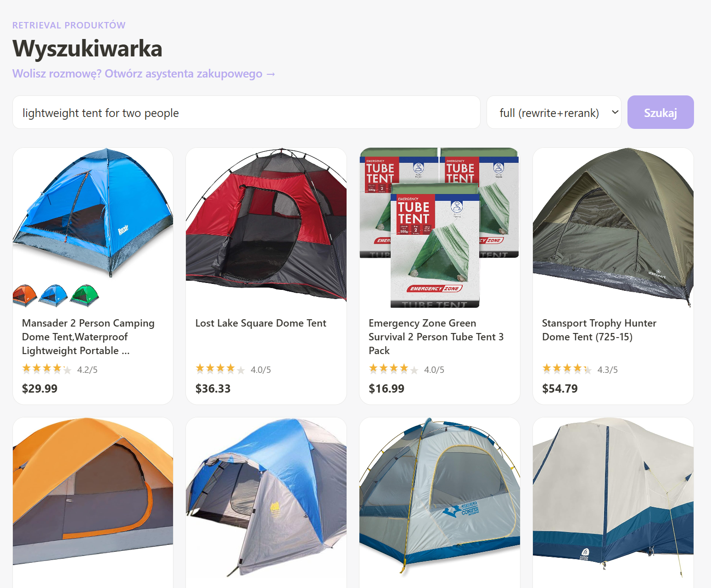Open the shopping assistant link

click(x=144, y=74)
